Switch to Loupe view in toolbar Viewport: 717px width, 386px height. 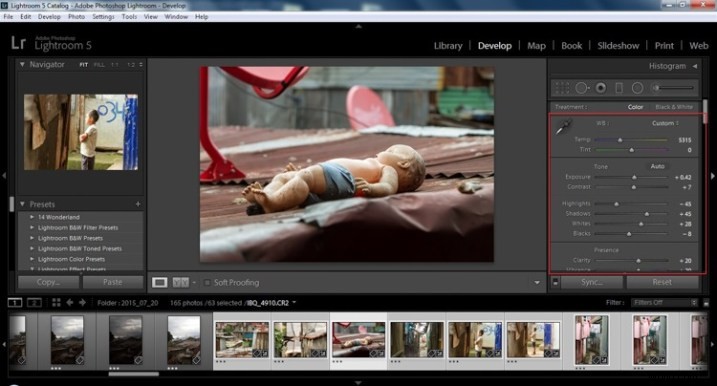click(160, 282)
